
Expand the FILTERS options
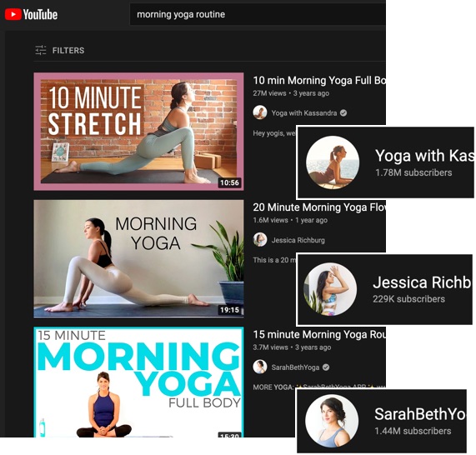pos(59,50)
